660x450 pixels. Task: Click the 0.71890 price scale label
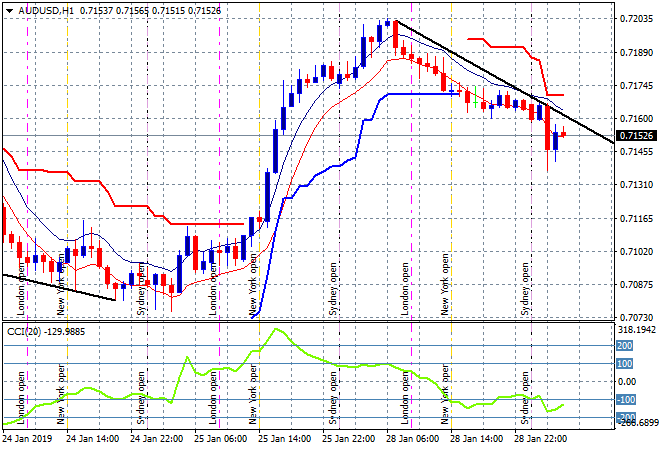635,52
